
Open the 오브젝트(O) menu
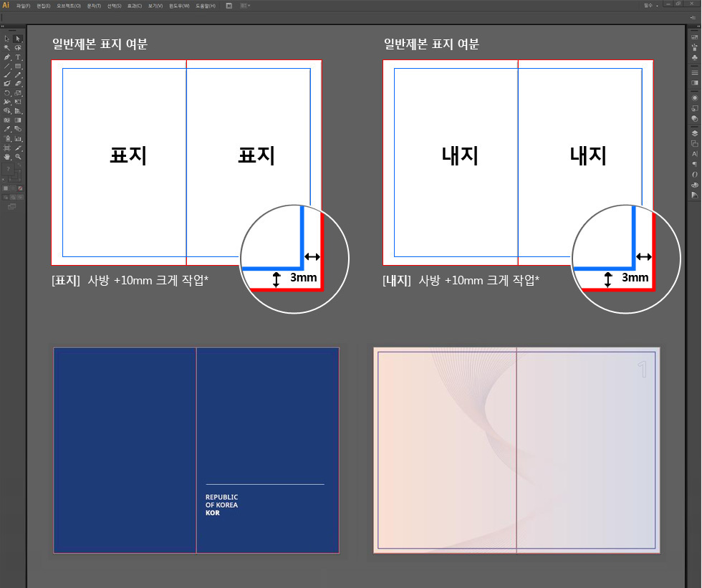point(69,6)
